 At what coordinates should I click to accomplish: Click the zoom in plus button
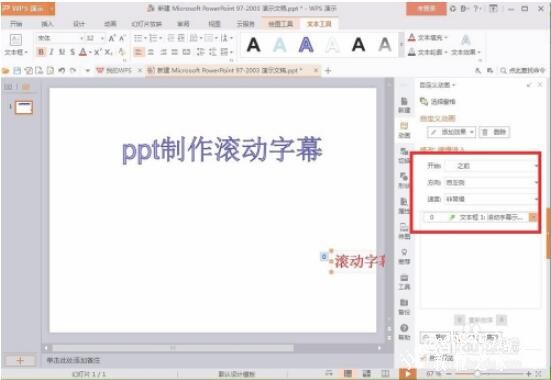point(528,374)
